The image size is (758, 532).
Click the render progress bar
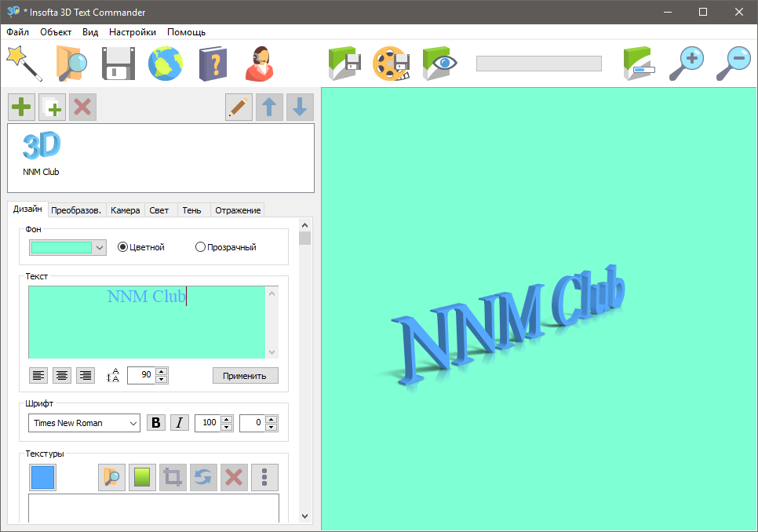(538, 64)
